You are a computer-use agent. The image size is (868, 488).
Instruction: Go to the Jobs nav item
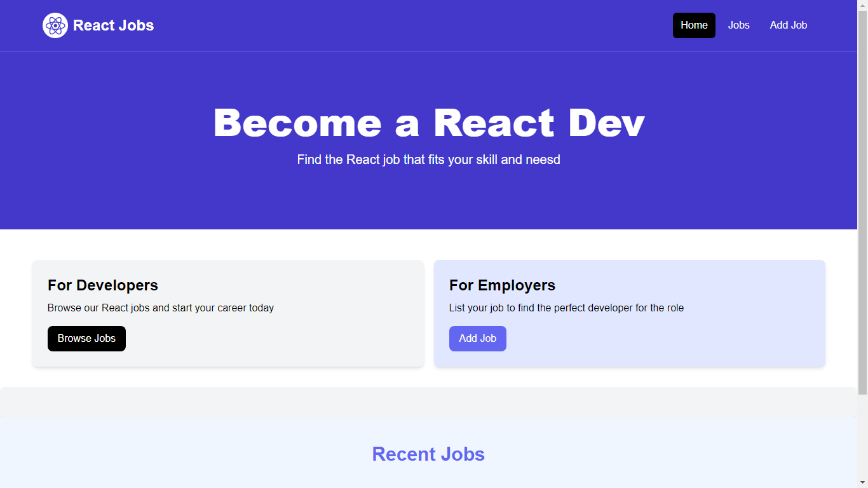coord(738,25)
